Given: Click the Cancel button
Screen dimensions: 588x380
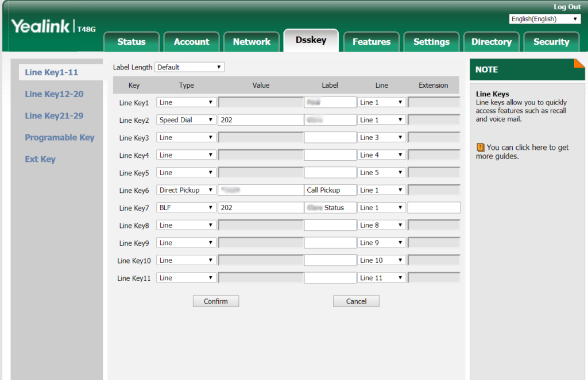Looking at the screenshot, I should tap(356, 301).
